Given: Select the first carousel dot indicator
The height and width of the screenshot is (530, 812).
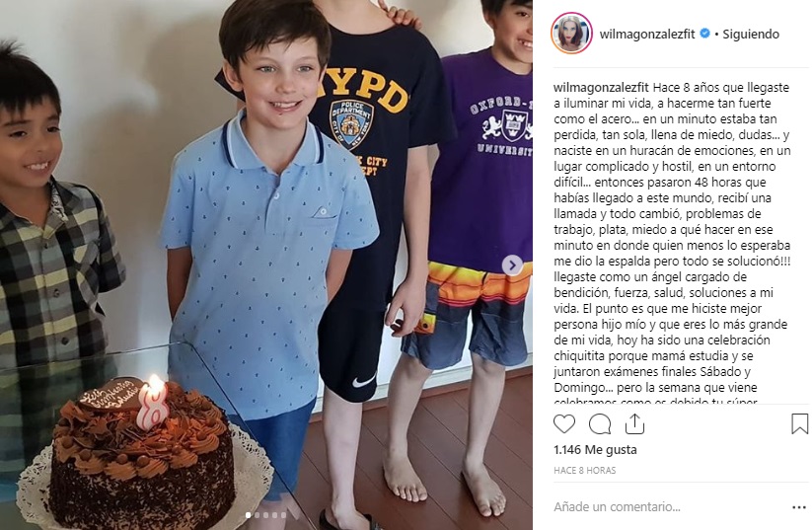Looking at the screenshot, I should point(248,515).
